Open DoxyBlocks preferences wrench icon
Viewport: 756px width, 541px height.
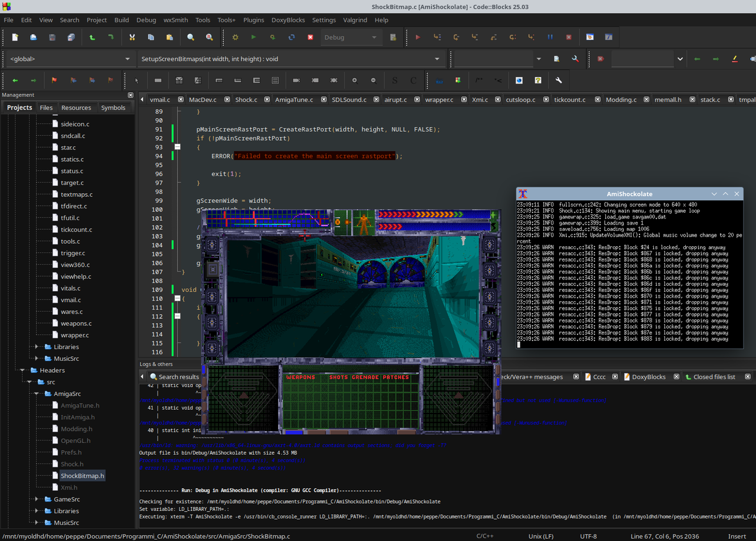click(x=559, y=80)
